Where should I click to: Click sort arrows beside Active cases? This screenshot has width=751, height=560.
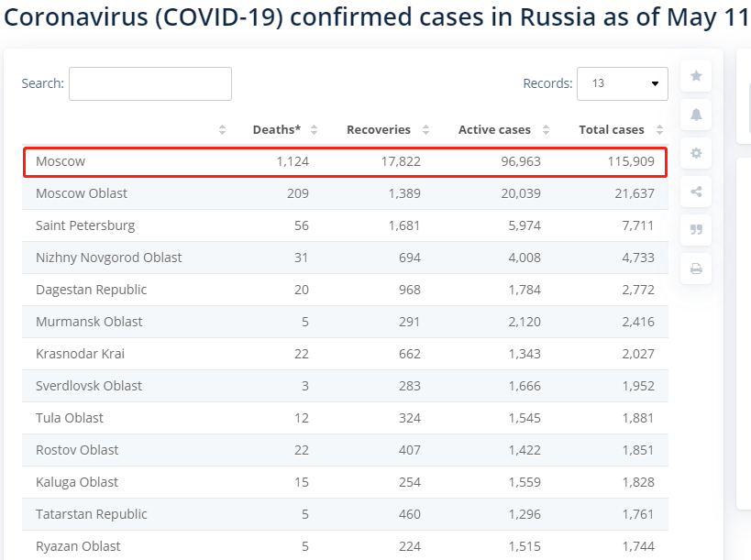[x=547, y=130]
